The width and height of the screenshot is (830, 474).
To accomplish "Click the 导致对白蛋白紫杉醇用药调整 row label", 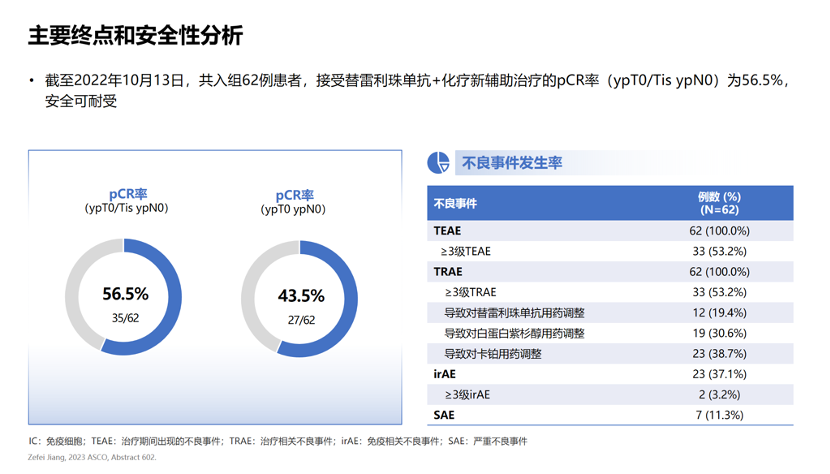I will (x=515, y=334).
